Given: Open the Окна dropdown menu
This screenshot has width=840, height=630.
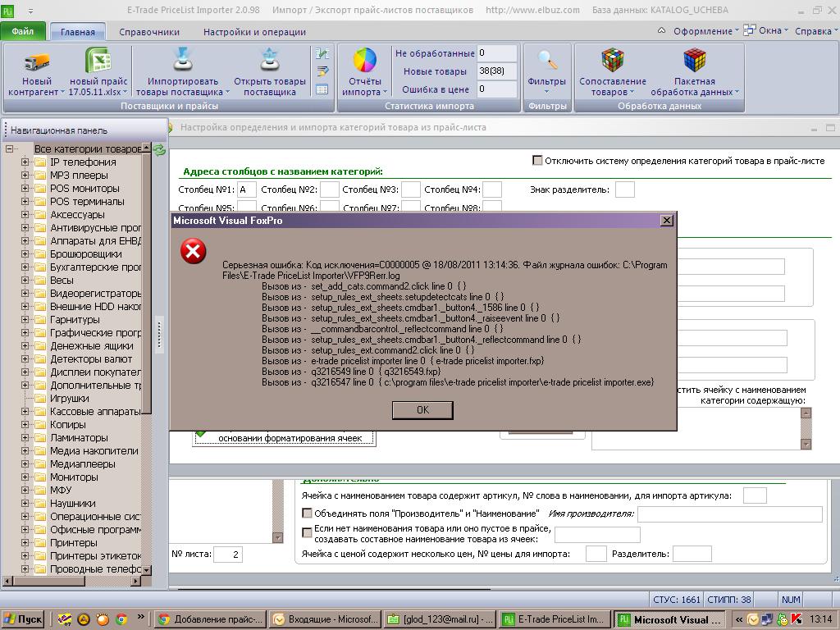Looking at the screenshot, I should (773, 30).
